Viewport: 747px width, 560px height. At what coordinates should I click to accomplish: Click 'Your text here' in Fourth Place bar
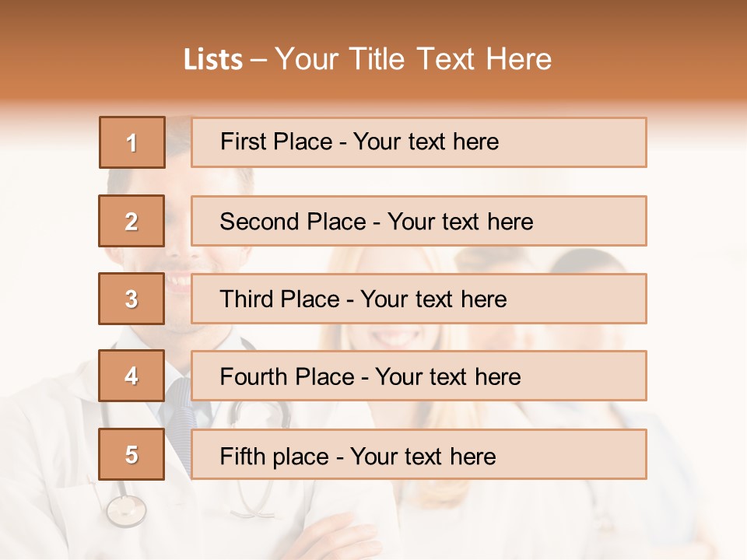point(448,376)
